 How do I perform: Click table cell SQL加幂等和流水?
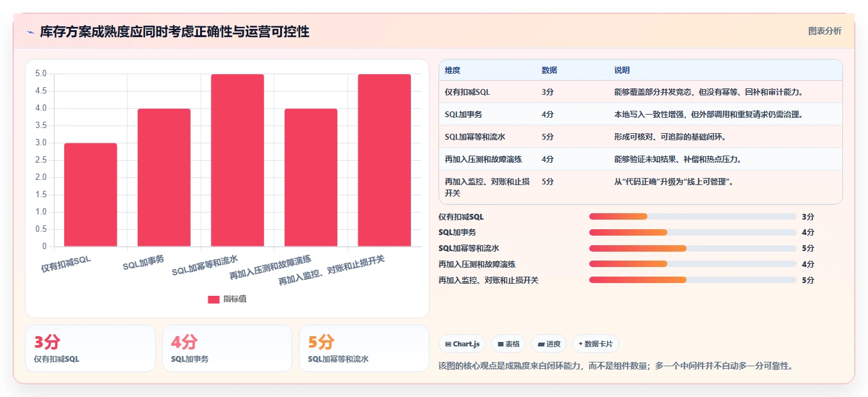coord(475,137)
